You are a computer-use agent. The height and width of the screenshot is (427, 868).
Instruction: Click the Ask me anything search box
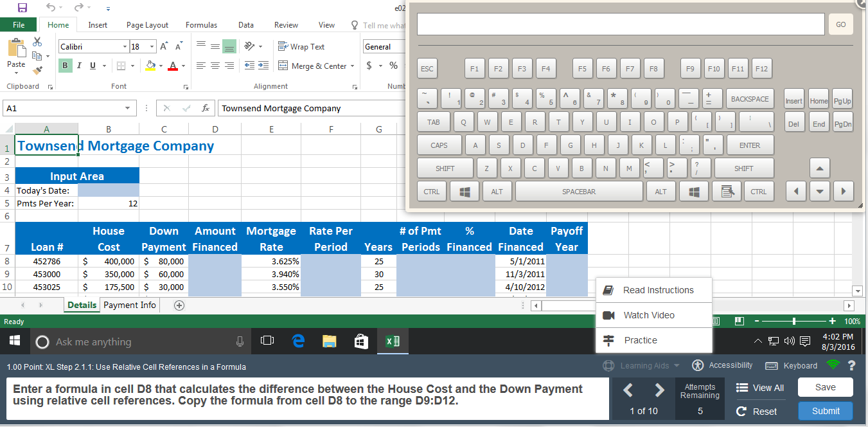(141, 341)
